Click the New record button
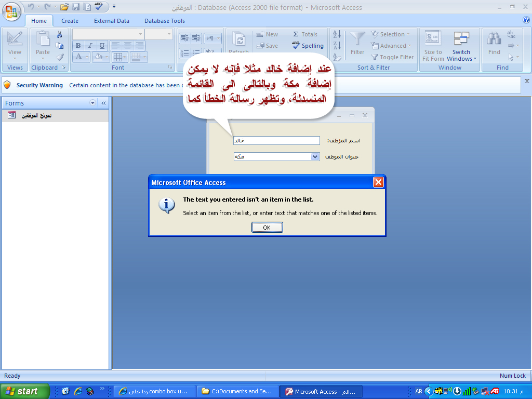Viewport: 532px width, 399px height. [x=267, y=34]
